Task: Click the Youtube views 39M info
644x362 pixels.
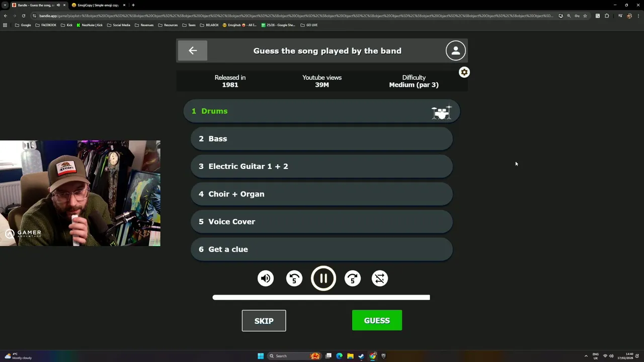Action: click(x=322, y=81)
